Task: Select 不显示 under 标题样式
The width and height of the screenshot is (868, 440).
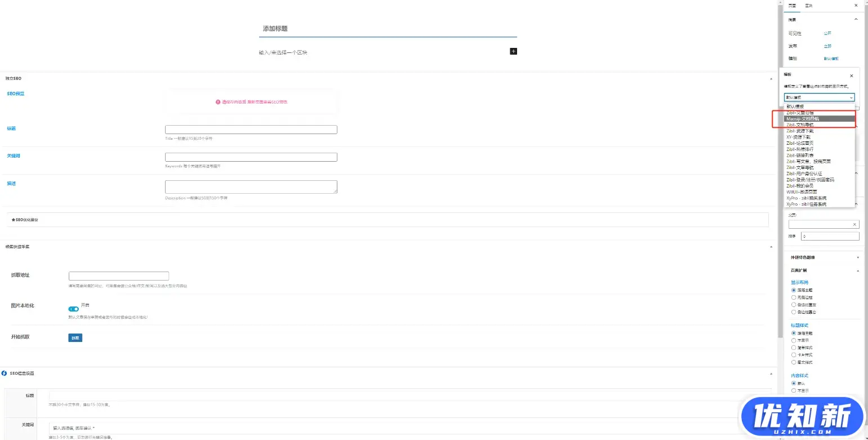Action: tap(794, 340)
